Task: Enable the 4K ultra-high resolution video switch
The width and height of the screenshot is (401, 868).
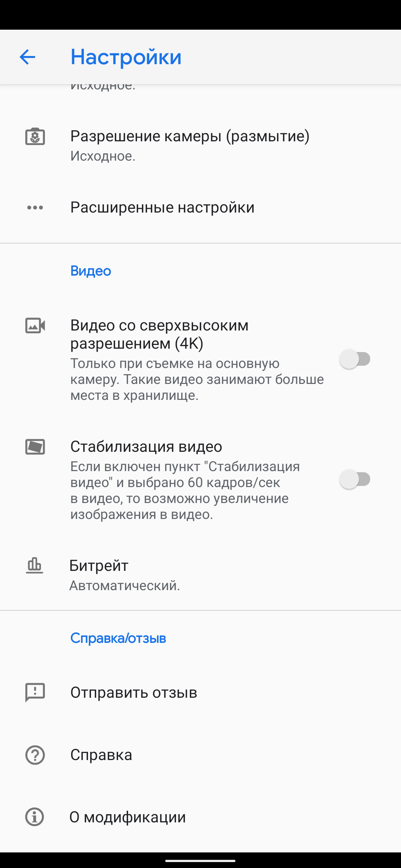Action: (355, 359)
